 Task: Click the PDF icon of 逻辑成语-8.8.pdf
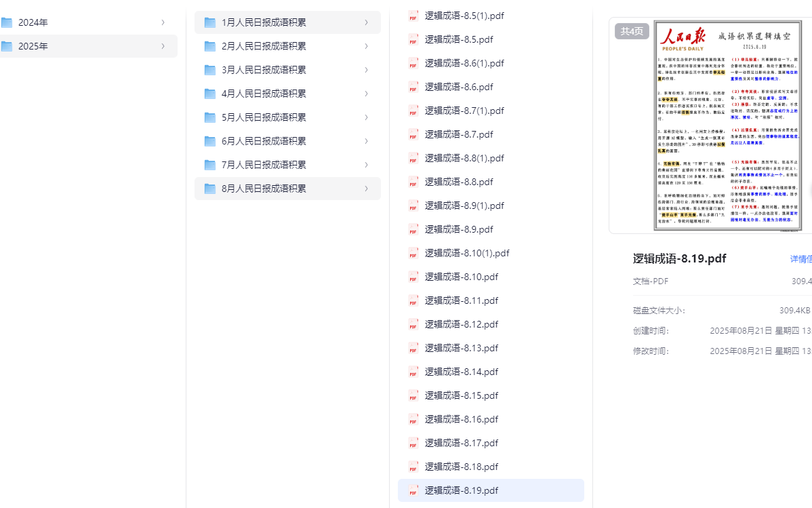click(413, 182)
